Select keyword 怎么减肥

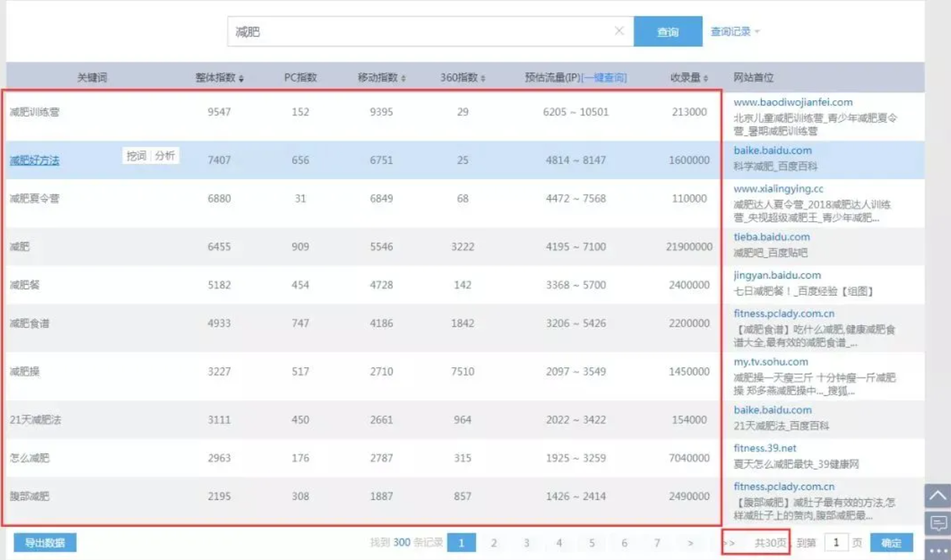click(29, 458)
